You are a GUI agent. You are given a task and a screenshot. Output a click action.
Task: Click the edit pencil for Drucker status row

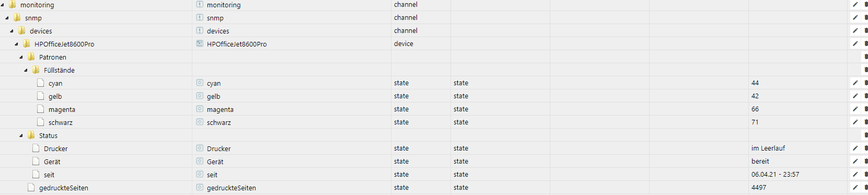855,148
